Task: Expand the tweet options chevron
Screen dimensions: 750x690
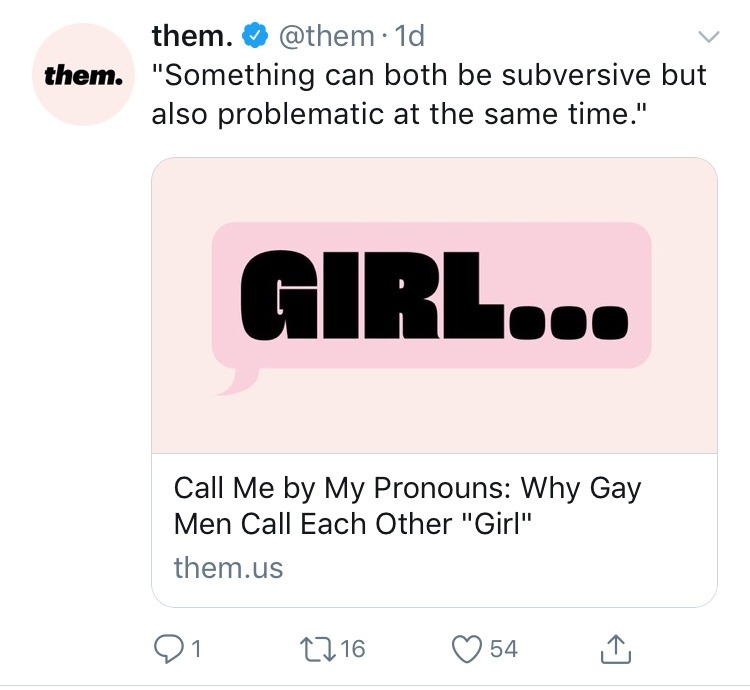Action: click(x=707, y=38)
